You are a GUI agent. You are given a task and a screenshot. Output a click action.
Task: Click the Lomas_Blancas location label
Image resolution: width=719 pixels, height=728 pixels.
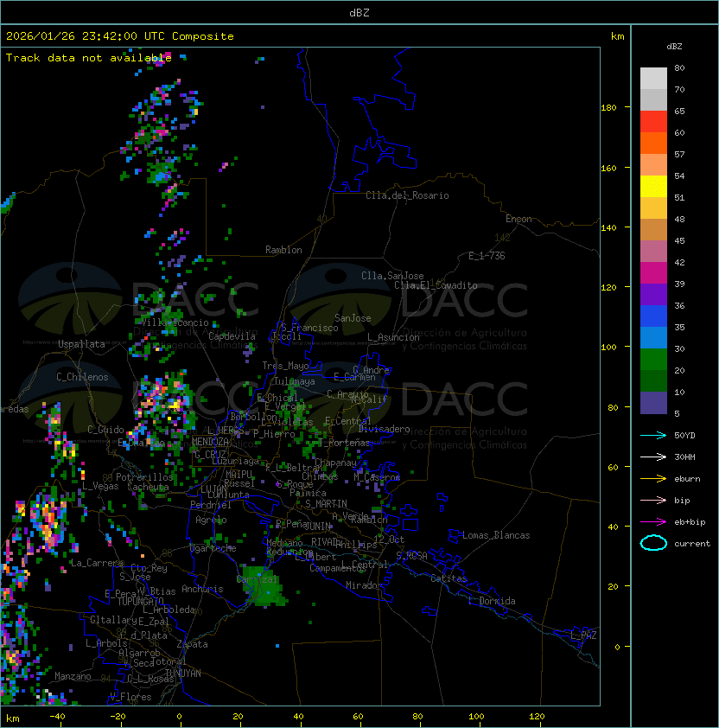496,535
